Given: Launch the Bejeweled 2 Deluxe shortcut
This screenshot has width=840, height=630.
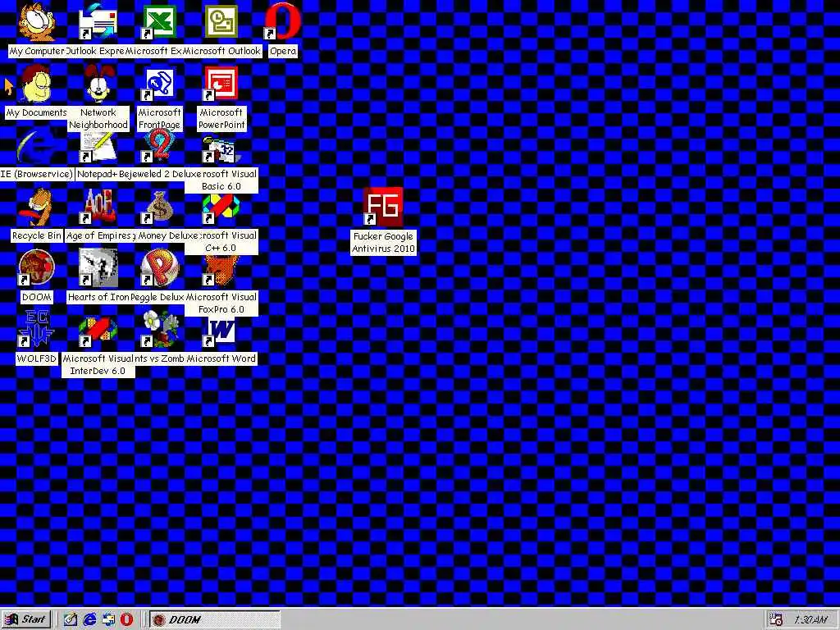Looking at the screenshot, I should point(159,145).
